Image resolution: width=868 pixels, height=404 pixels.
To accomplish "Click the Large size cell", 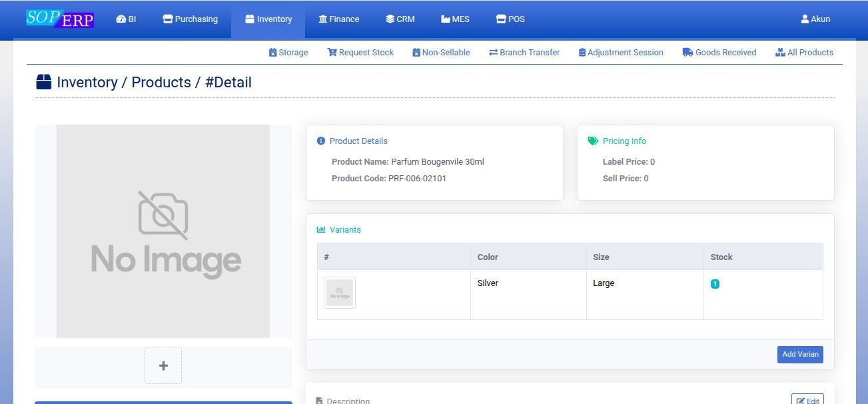I will pos(645,295).
